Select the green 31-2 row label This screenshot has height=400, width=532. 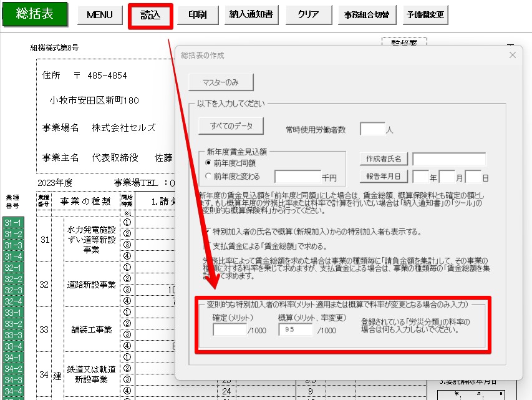pos(13,234)
